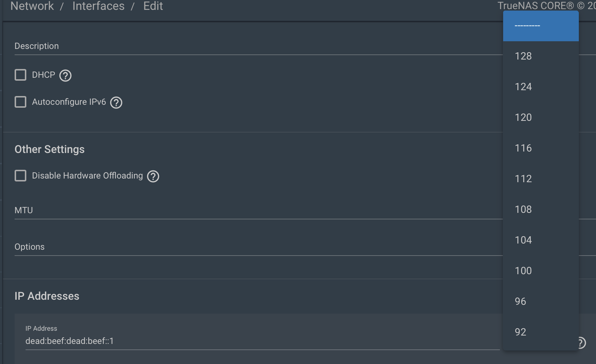
Task: Open the Interfaces breadcrumb link
Action: 98,6
